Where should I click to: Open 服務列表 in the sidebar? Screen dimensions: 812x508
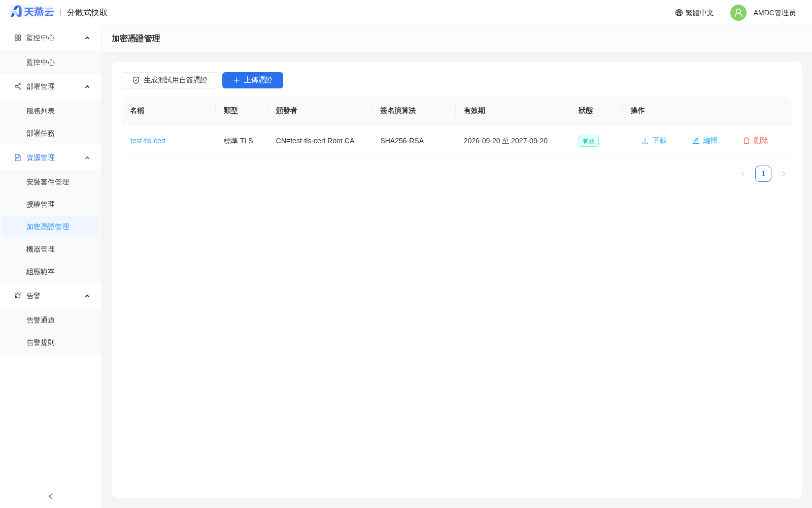pyautogui.click(x=51, y=111)
